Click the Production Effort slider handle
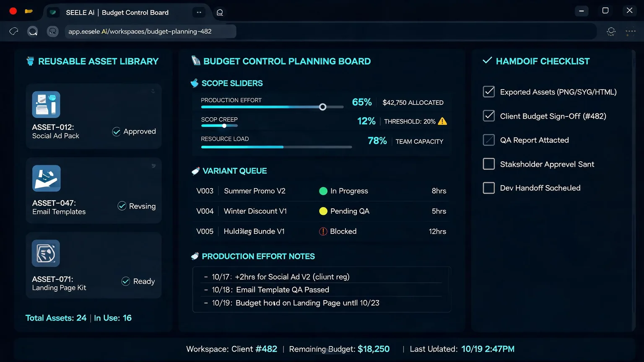Viewport: 644px width, 362px height. (323, 107)
